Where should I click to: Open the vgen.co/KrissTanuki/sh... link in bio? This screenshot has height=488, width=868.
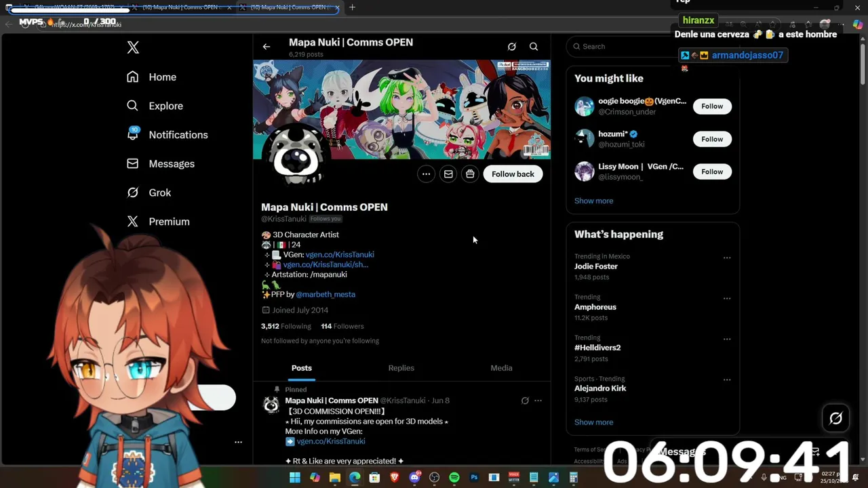pyautogui.click(x=325, y=265)
